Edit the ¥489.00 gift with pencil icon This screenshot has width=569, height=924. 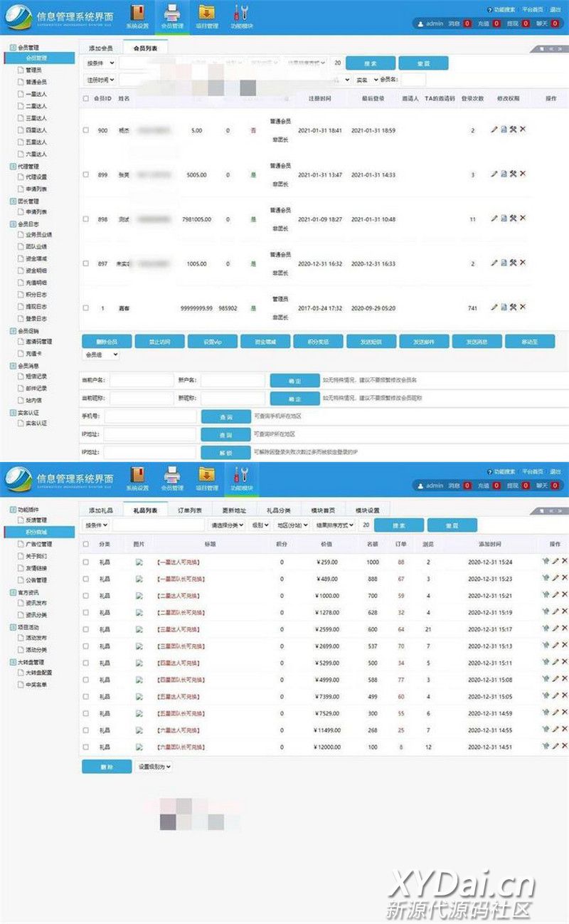point(555,578)
